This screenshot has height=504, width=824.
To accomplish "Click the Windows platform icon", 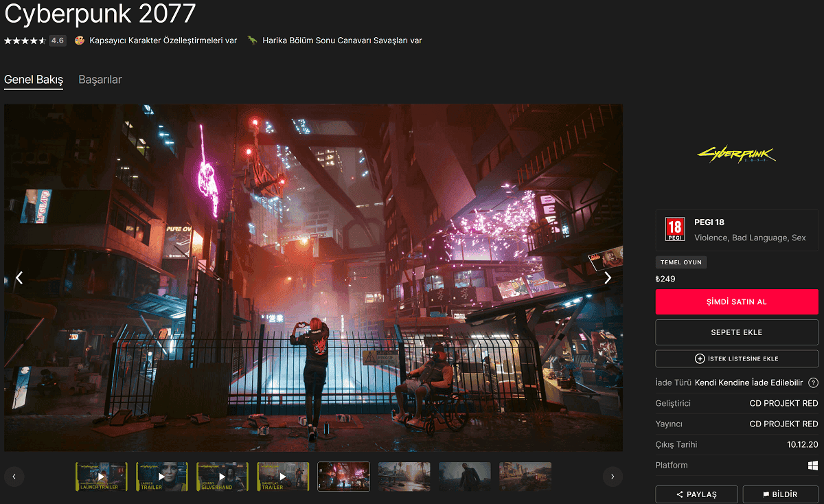I will tap(813, 465).
